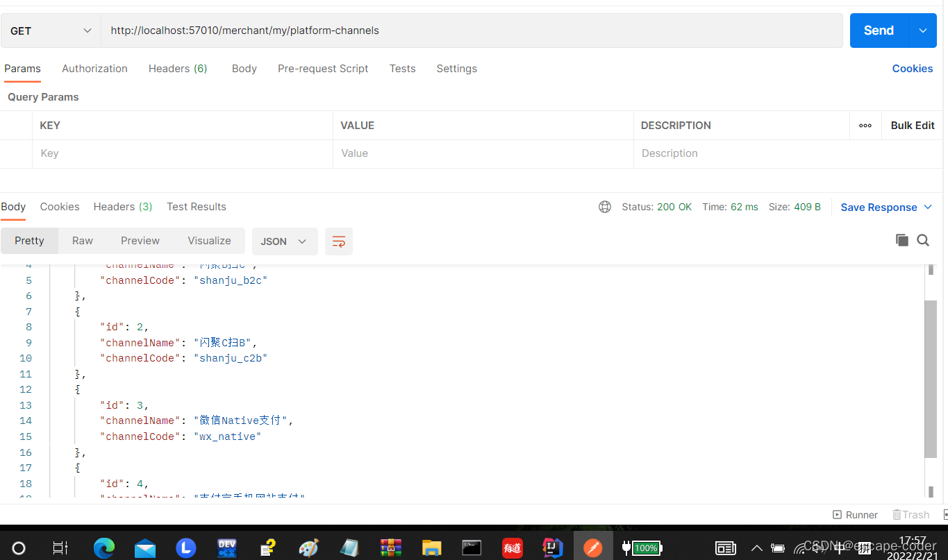Click the Key input cell
The height and width of the screenshot is (560, 948).
tap(183, 153)
